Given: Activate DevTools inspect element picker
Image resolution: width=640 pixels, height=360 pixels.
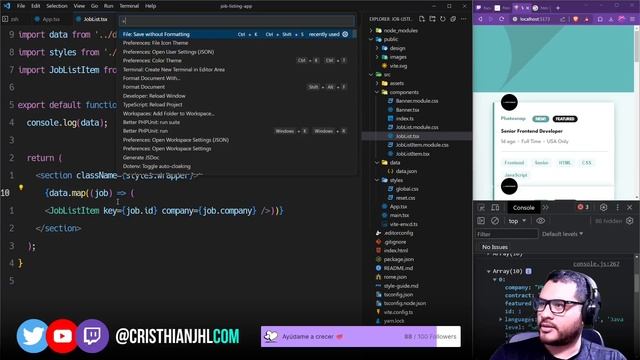Looking at the screenshot, I should (x=481, y=208).
